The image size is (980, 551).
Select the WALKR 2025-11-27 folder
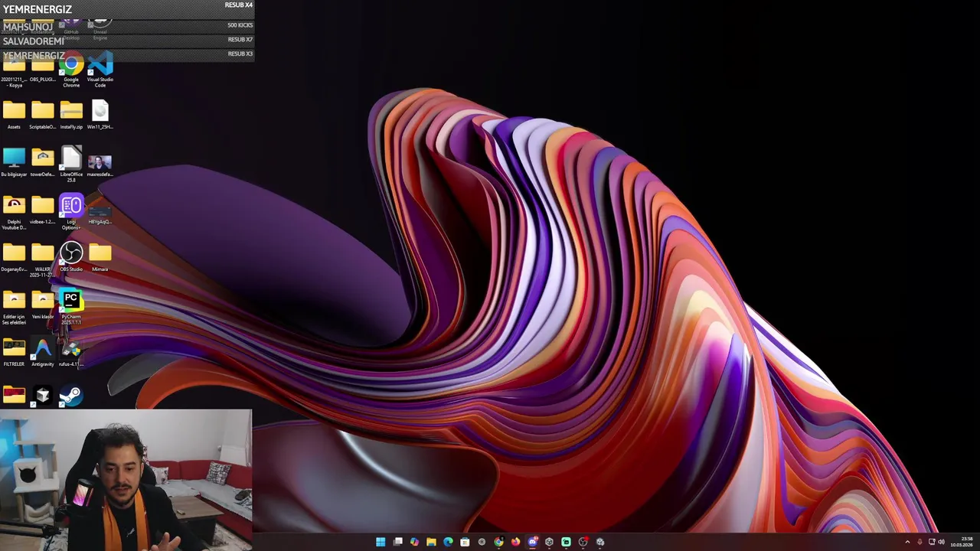point(43,259)
